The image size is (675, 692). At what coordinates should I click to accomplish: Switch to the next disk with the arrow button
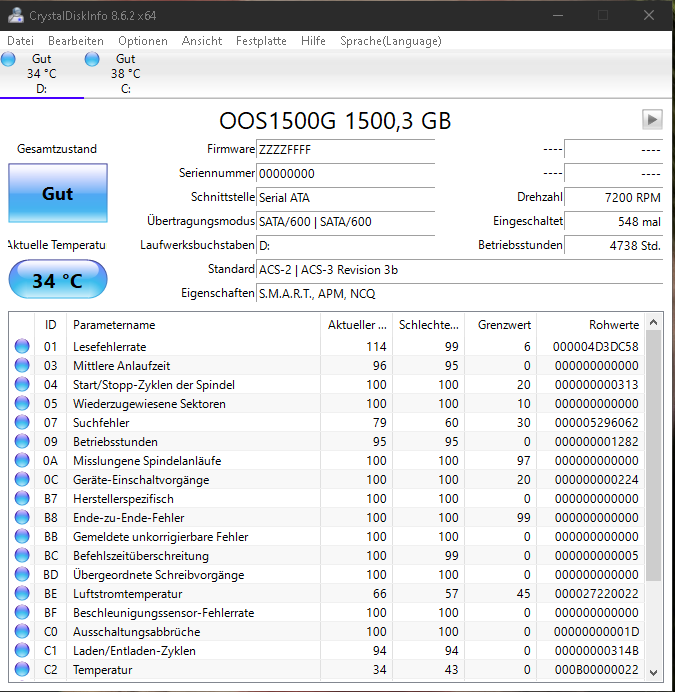pos(652,119)
